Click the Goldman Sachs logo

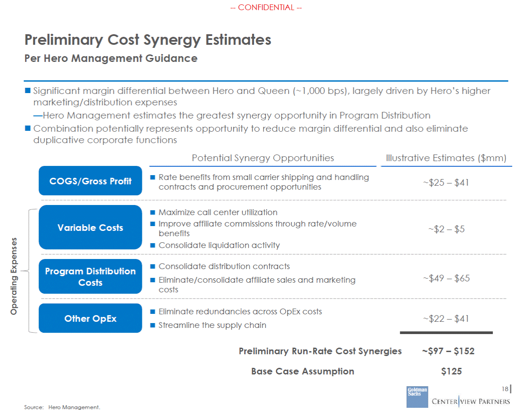(x=416, y=397)
